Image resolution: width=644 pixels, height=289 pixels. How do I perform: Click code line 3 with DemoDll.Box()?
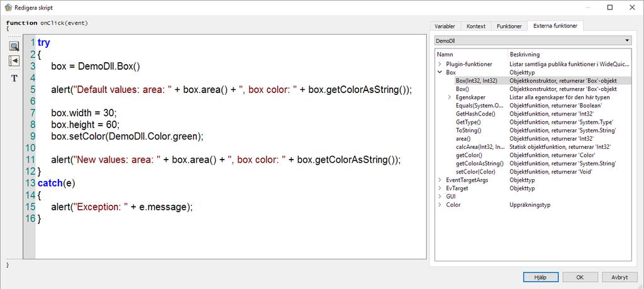pos(96,66)
